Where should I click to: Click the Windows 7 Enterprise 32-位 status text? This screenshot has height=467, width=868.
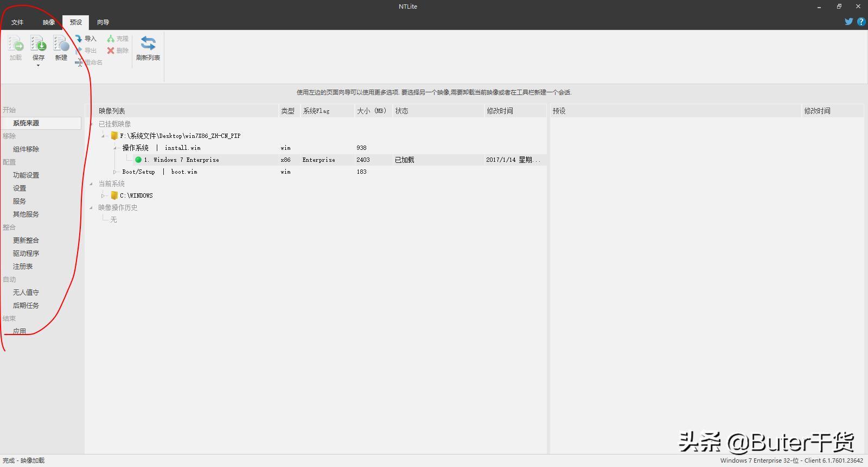coord(792,460)
